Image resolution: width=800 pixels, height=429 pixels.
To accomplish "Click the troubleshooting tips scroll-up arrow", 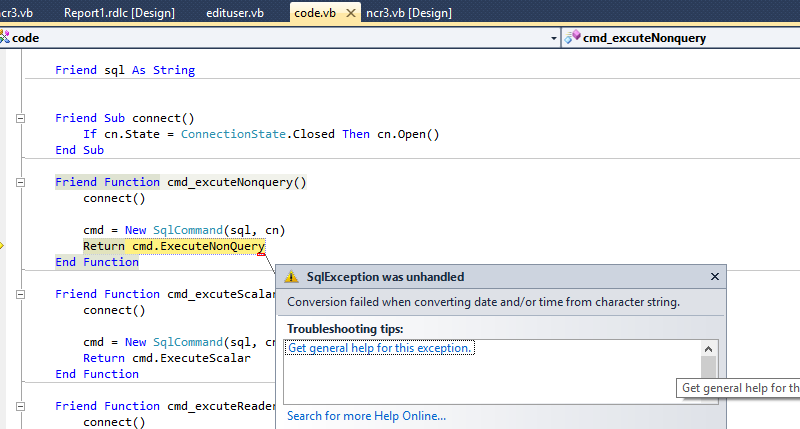I will pos(708,349).
